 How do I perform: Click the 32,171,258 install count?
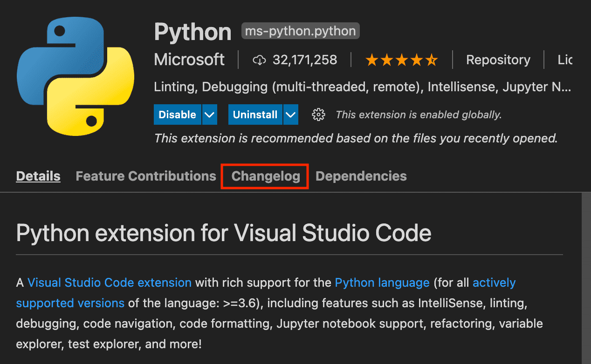305,60
